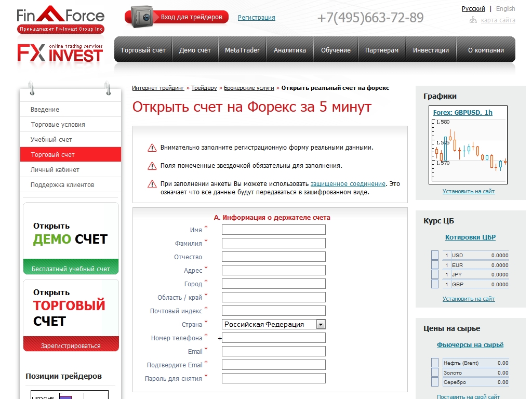Viewport: 532px width, 399px height.
Task: Open the MetaTrader navigation item
Action: coord(242,50)
